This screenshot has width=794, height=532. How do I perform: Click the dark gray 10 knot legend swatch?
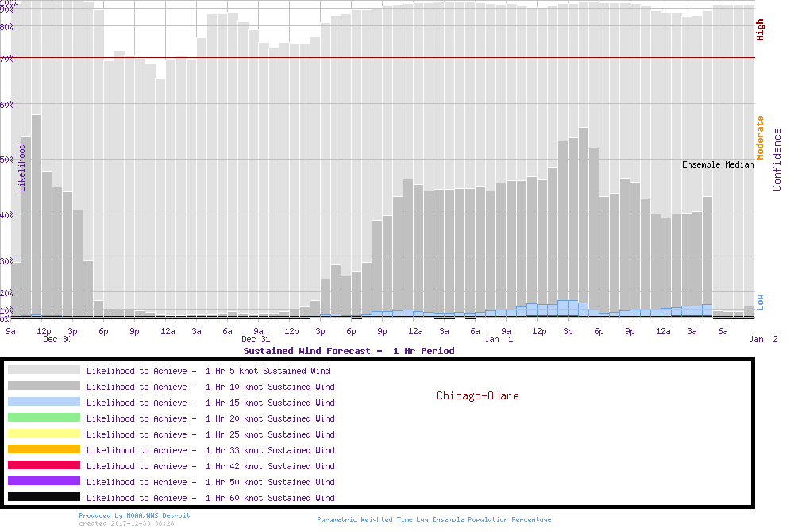click(x=44, y=386)
